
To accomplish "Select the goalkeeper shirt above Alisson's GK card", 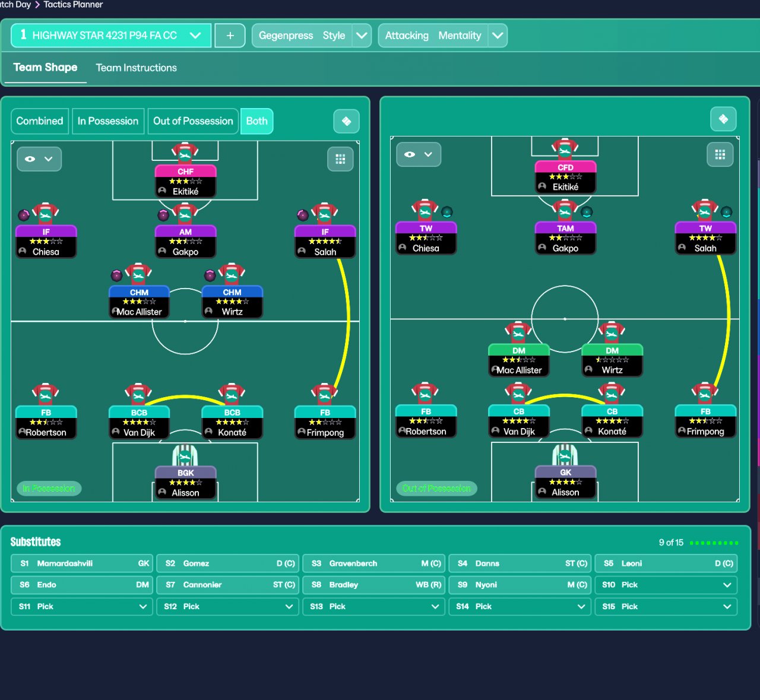I will click(565, 454).
